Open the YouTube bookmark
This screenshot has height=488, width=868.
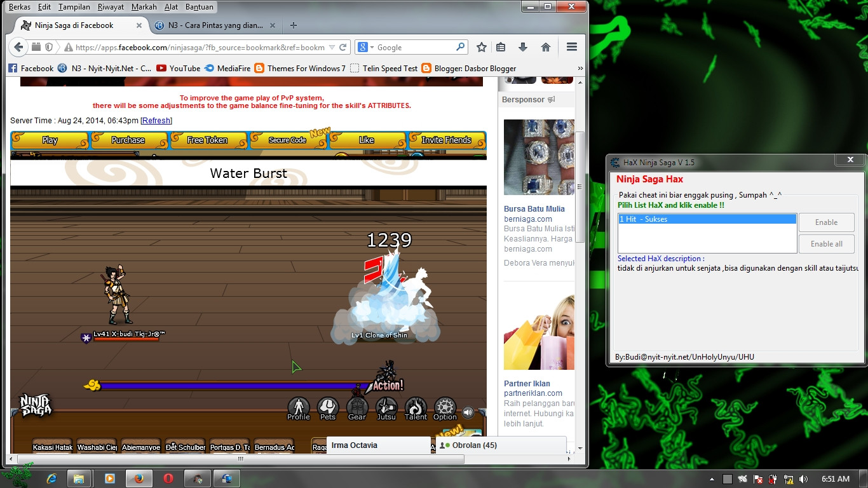(178, 68)
